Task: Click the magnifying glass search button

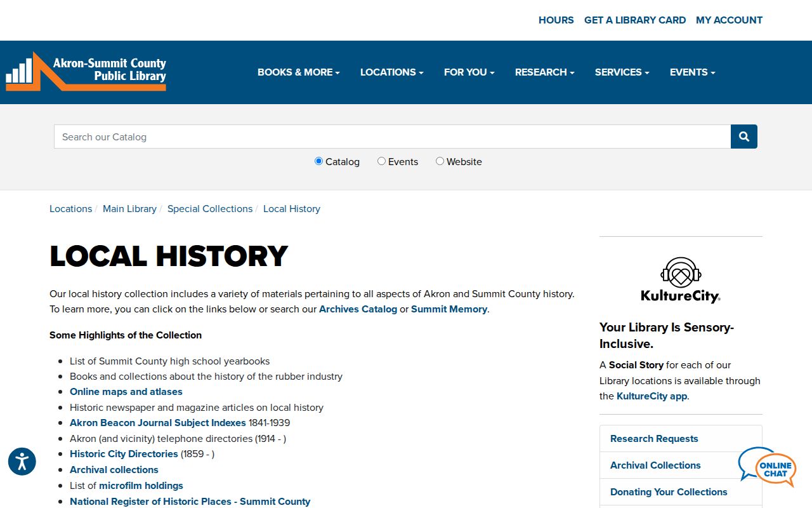Action: (x=744, y=137)
